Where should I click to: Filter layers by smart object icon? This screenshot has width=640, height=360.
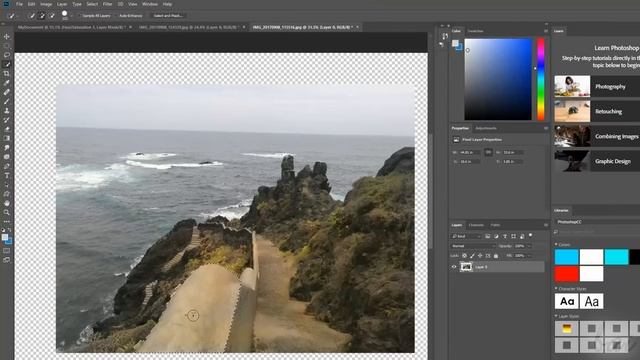(522, 236)
